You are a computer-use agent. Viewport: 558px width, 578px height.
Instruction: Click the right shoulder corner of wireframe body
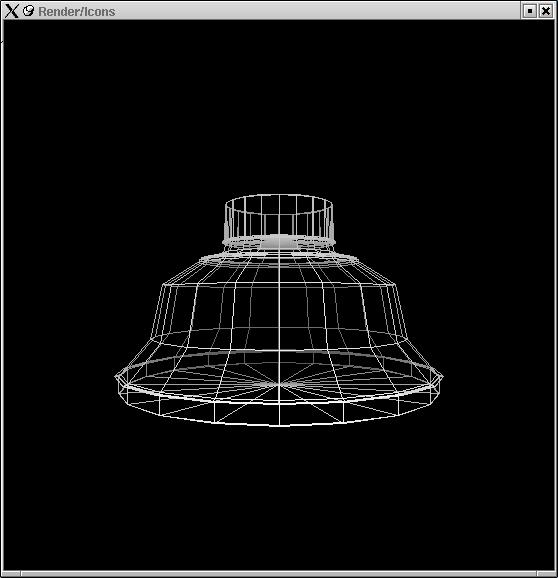pos(395,284)
